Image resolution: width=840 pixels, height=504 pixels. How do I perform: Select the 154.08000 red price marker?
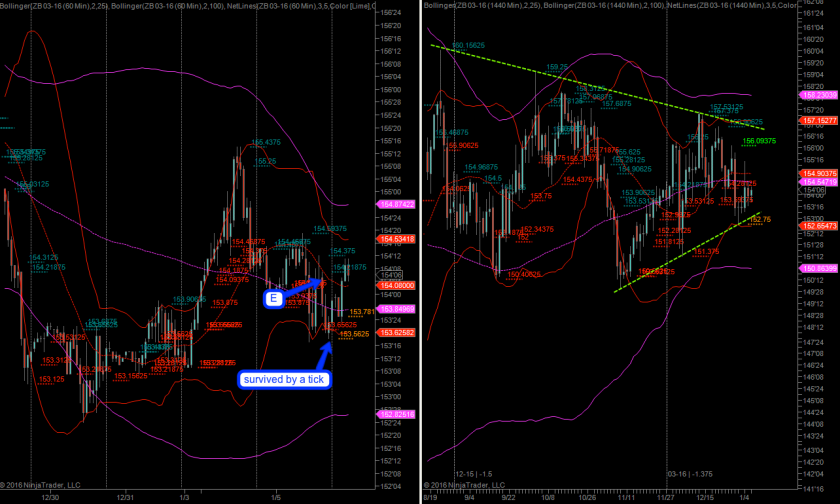click(396, 285)
